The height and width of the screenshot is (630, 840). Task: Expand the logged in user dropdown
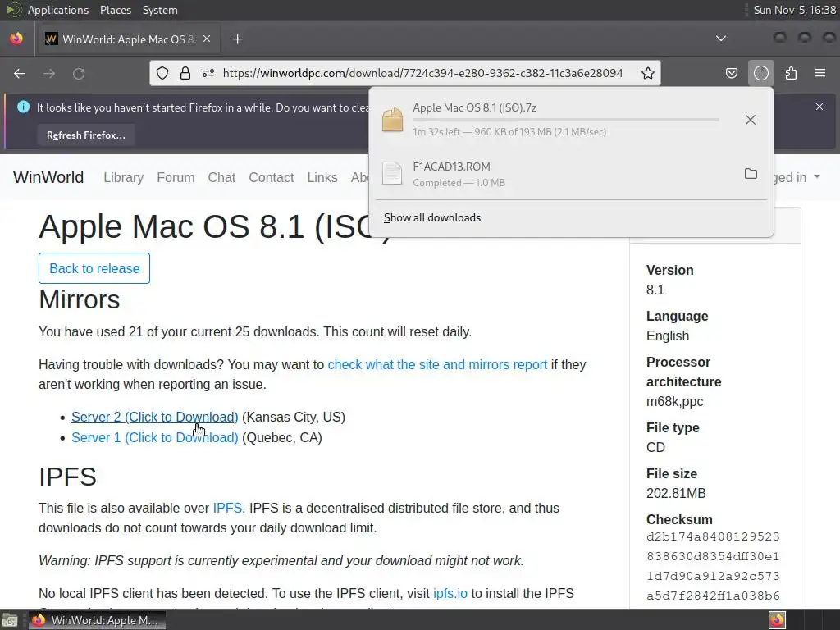click(797, 177)
